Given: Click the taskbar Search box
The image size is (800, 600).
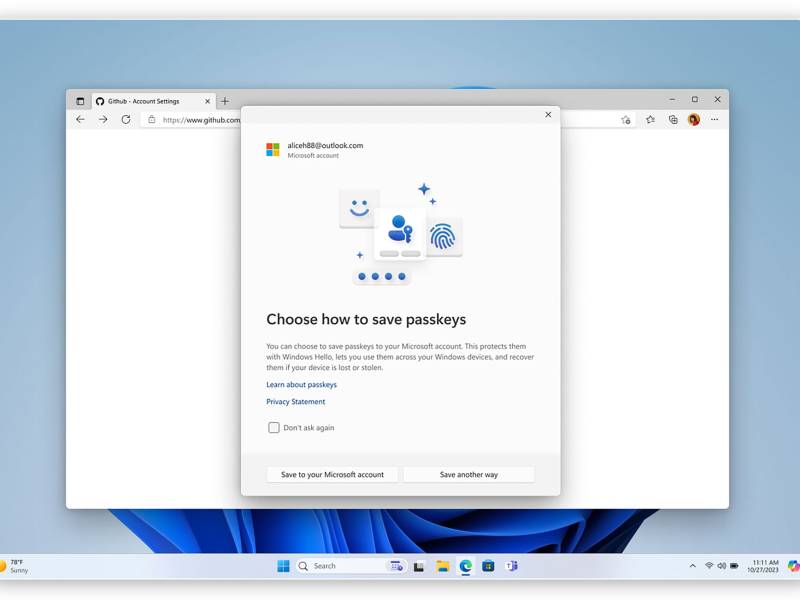Looking at the screenshot, I should tap(352, 566).
